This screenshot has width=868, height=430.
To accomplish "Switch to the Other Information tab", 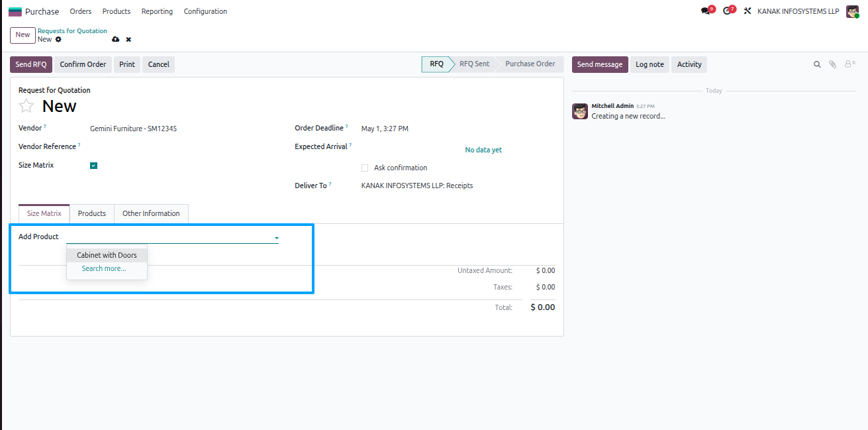I will point(151,213).
